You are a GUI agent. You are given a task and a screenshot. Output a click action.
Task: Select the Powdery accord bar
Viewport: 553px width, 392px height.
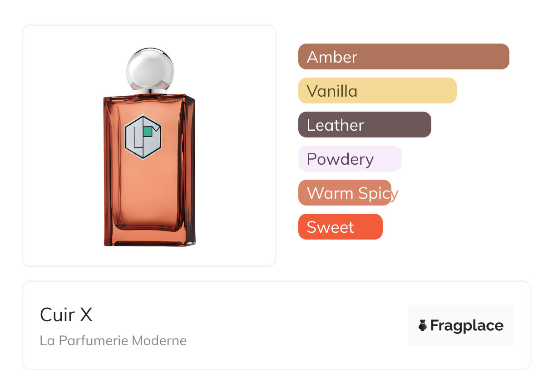click(350, 159)
